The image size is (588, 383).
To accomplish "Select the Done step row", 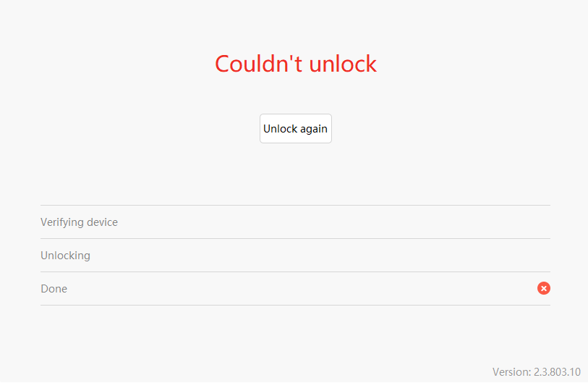I will (x=295, y=288).
